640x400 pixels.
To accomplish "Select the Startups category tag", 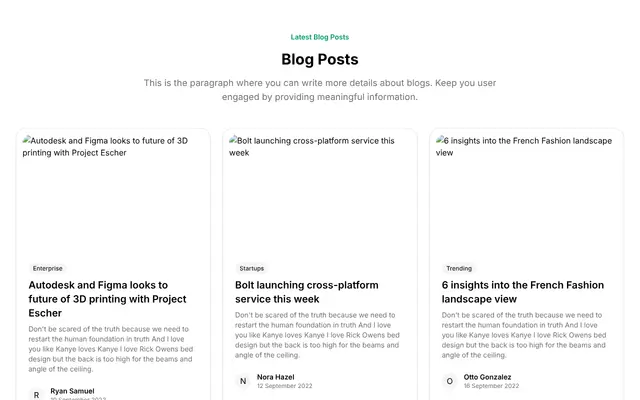I will pos(251,268).
